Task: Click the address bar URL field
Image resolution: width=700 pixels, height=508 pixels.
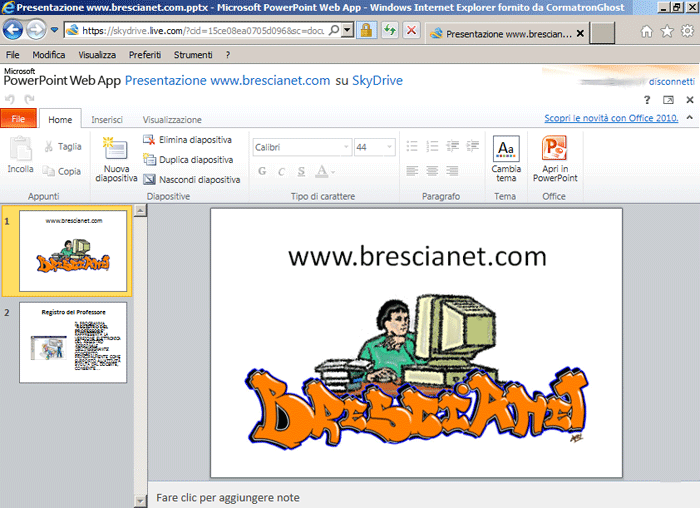Action: click(203, 31)
